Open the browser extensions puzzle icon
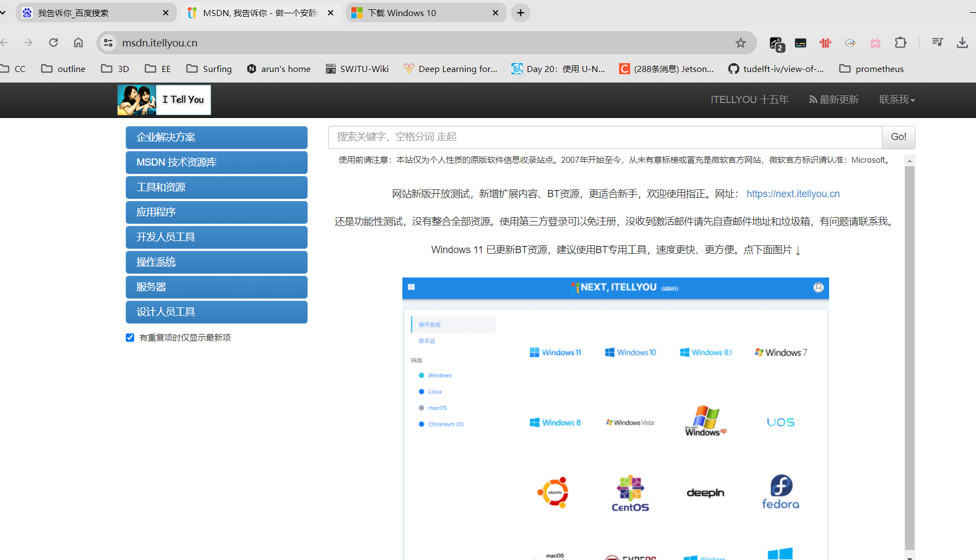976x560 pixels. (901, 43)
